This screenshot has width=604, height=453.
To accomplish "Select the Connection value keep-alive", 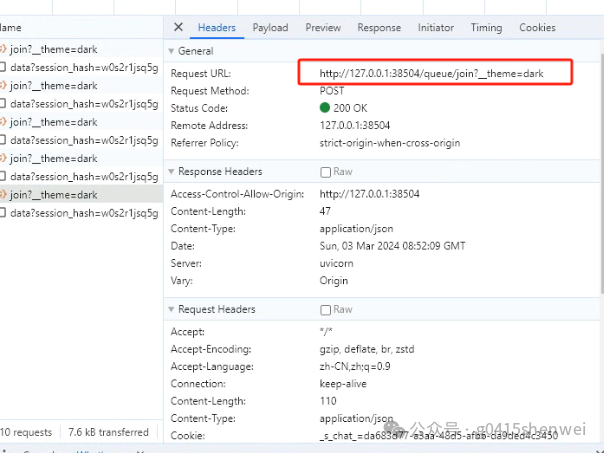I will 343,384.
